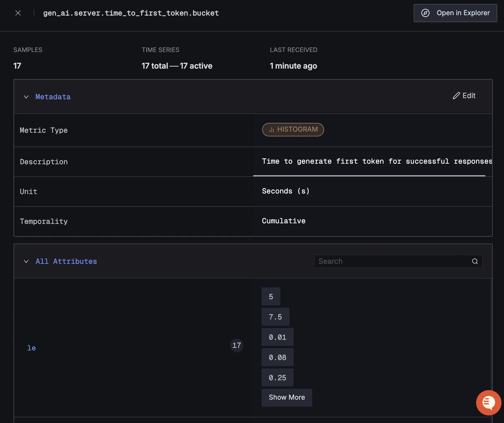
Task: Expand le values with Show More
Action: point(287,397)
